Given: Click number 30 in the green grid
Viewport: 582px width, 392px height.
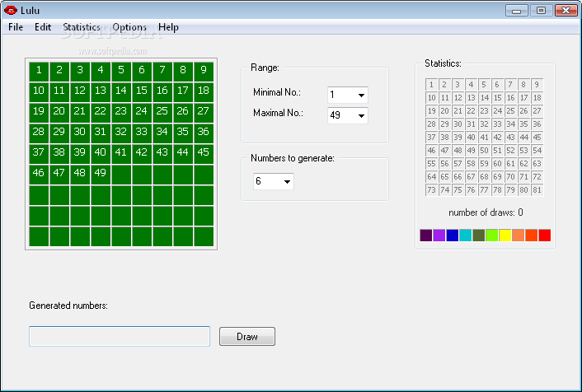Looking at the screenshot, I should click(x=80, y=133).
